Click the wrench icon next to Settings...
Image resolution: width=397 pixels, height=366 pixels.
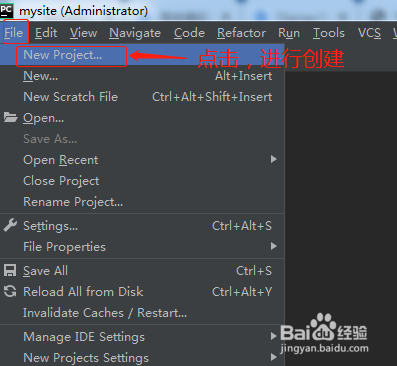[10, 225]
